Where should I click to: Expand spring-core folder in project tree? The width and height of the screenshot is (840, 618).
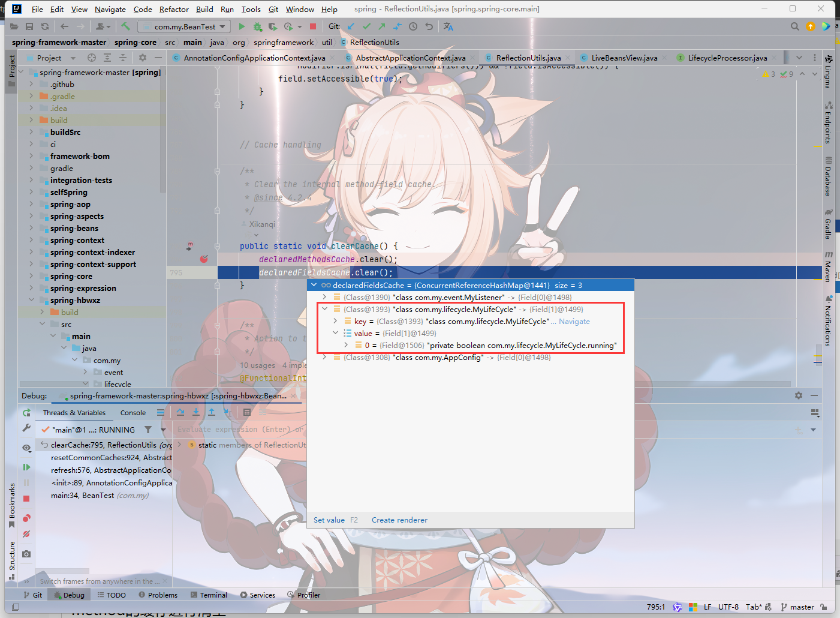coord(31,276)
